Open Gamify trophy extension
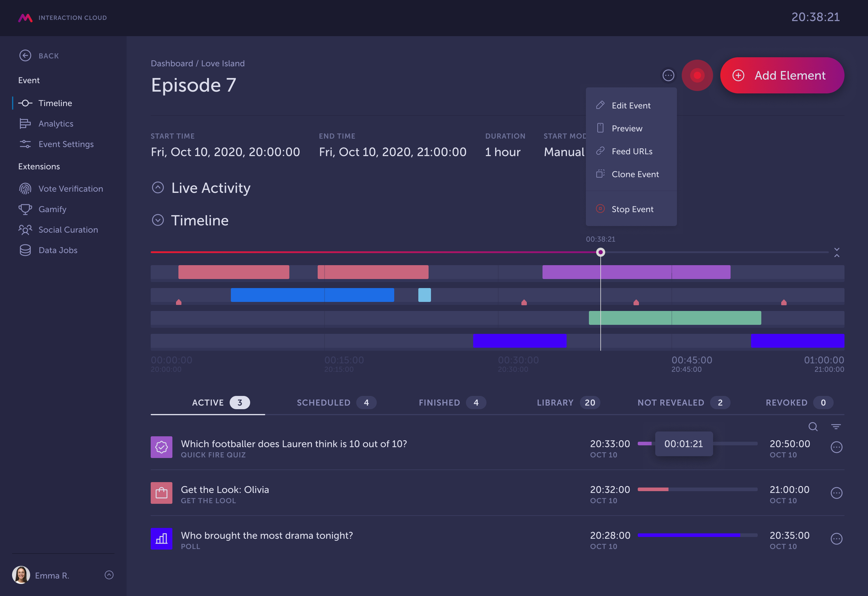This screenshot has width=868, height=596. tap(25, 209)
